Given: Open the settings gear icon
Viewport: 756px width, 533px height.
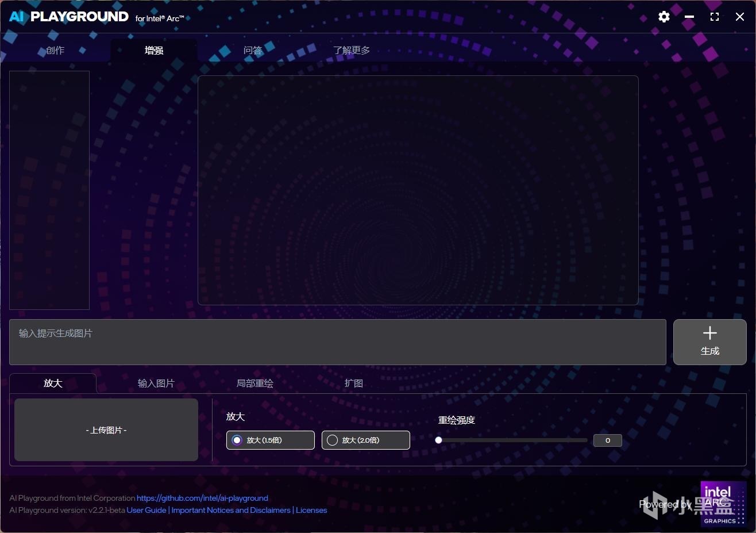Looking at the screenshot, I should [664, 17].
